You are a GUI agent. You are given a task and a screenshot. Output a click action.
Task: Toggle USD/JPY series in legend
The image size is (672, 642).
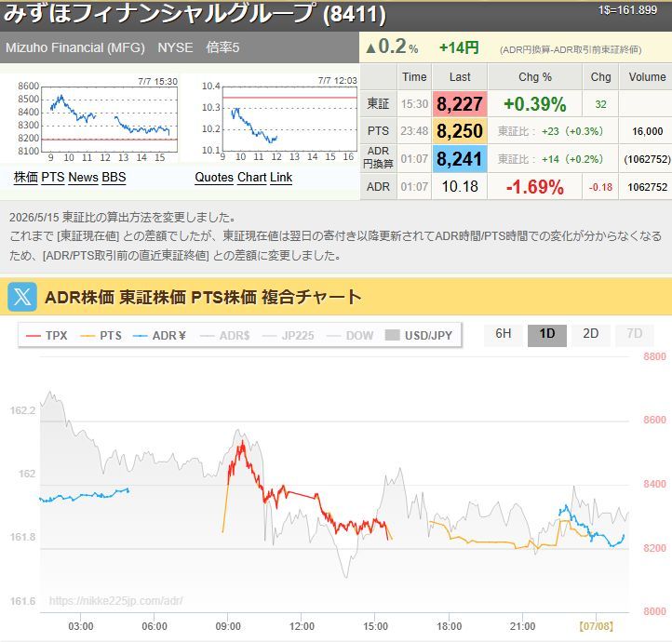[419, 335]
